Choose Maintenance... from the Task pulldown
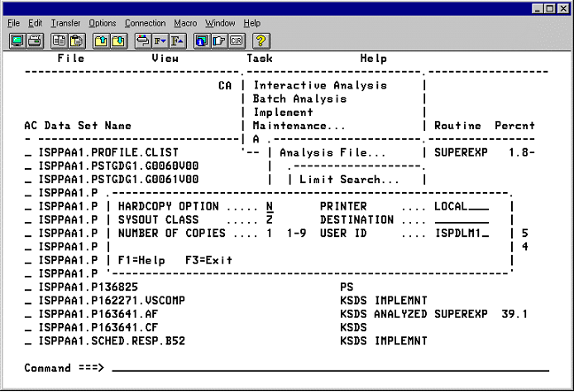 click(296, 126)
